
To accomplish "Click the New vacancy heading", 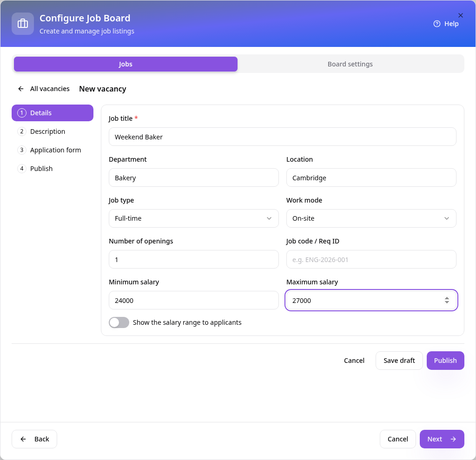I will click(x=103, y=89).
